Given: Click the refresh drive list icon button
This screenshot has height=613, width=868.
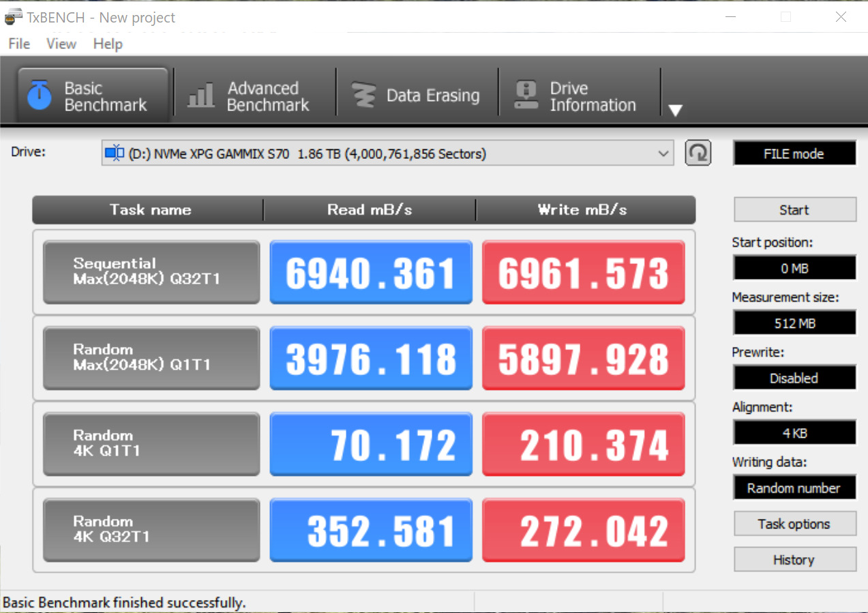Looking at the screenshot, I should [x=698, y=153].
